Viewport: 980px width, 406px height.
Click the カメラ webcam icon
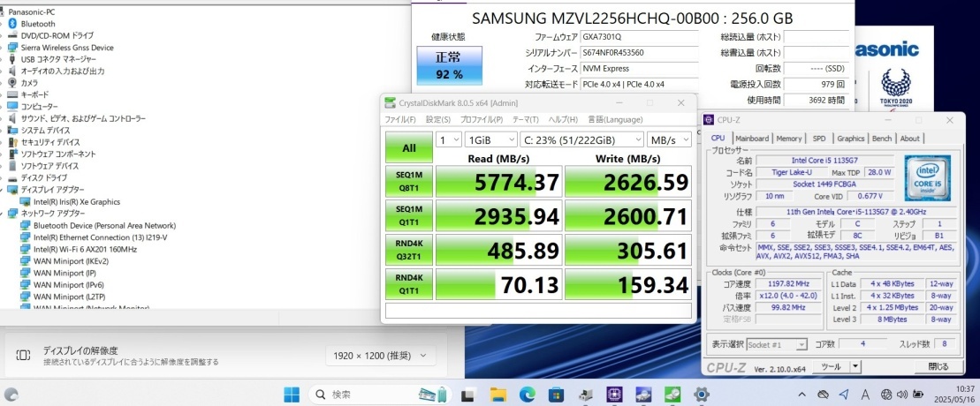tap(12, 83)
